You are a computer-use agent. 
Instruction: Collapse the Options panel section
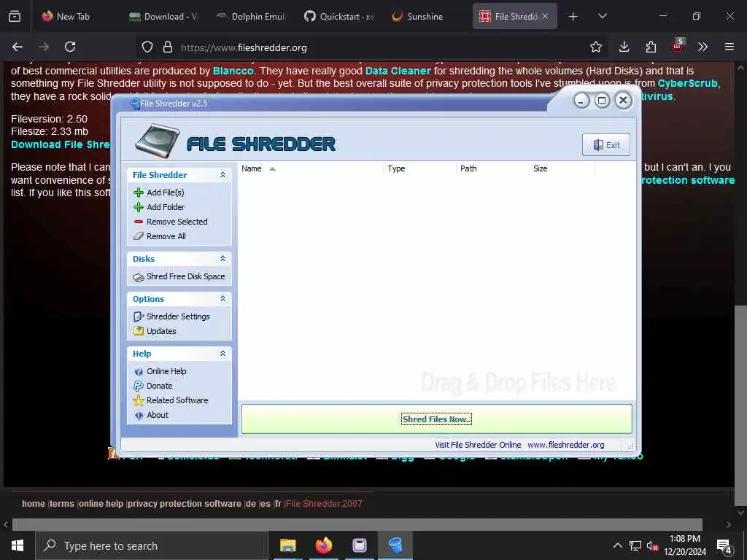click(x=222, y=298)
